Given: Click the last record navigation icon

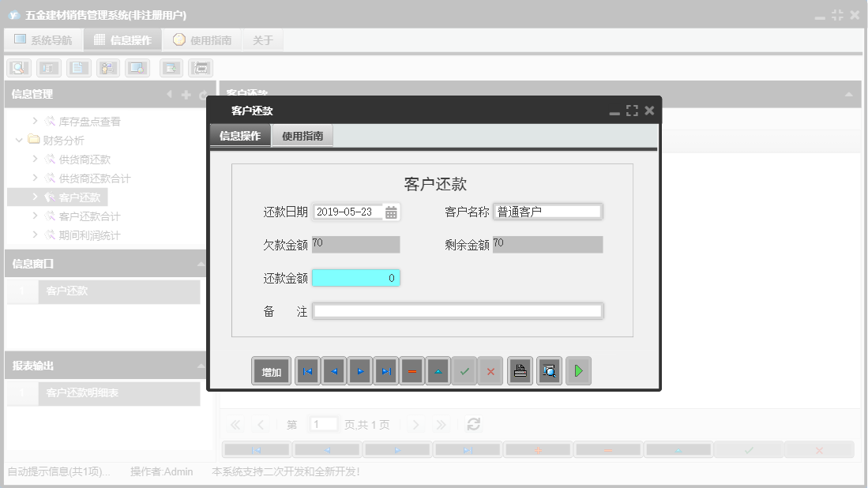Looking at the screenshot, I should [x=386, y=370].
